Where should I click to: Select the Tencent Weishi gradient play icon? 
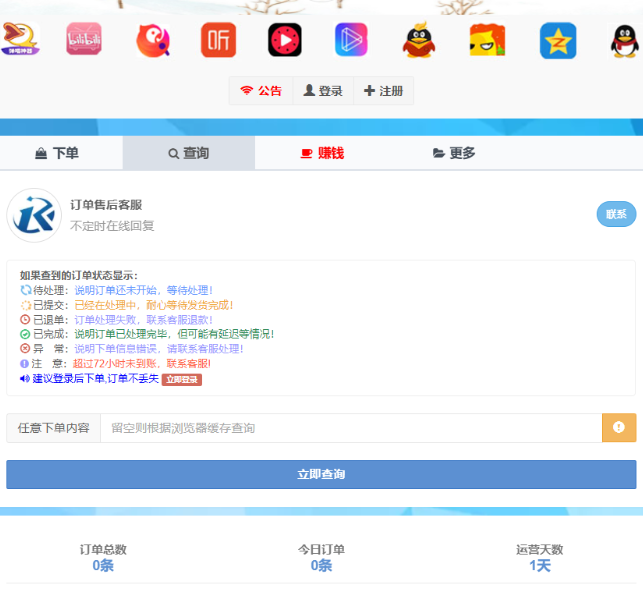click(351, 40)
